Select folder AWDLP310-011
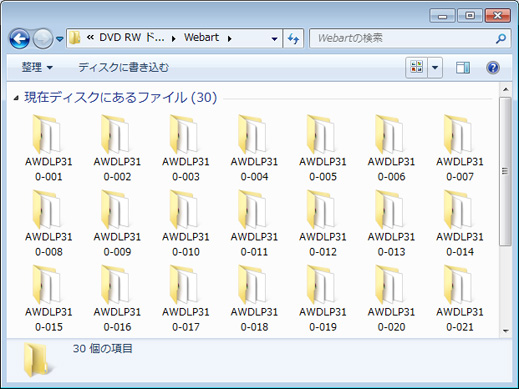519x389 pixels. [254, 223]
